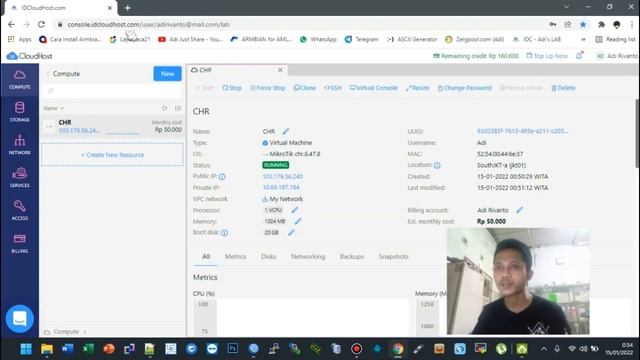Open the Services section in sidebar
The height and width of the screenshot is (360, 640).
(20, 178)
